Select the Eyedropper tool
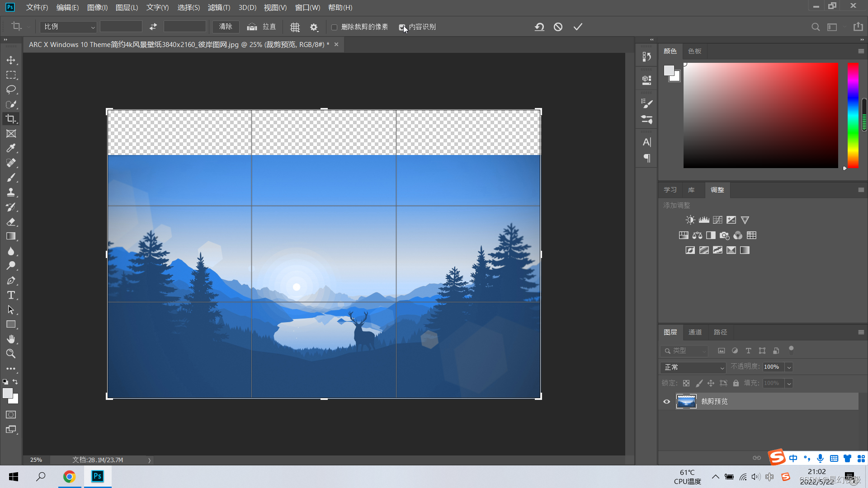Viewport: 868px width, 488px height. (x=11, y=148)
